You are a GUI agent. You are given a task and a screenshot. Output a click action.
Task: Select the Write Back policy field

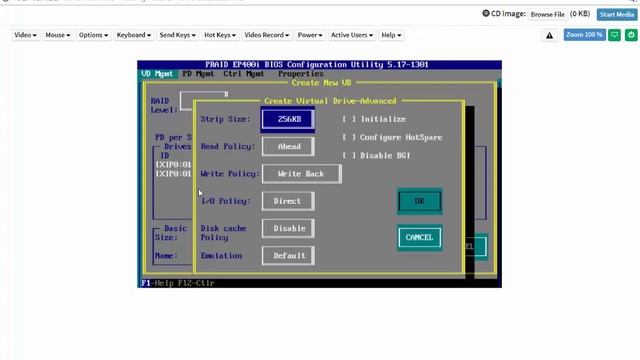pos(301,174)
